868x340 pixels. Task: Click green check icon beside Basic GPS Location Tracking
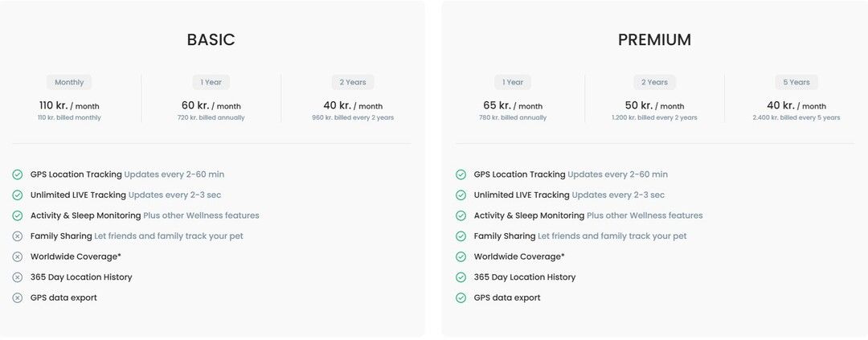tap(18, 174)
